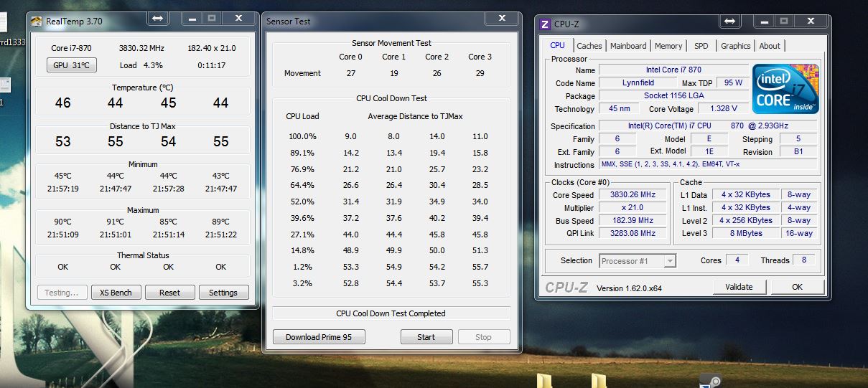Open the About tab in CPU-Z

pos(770,46)
